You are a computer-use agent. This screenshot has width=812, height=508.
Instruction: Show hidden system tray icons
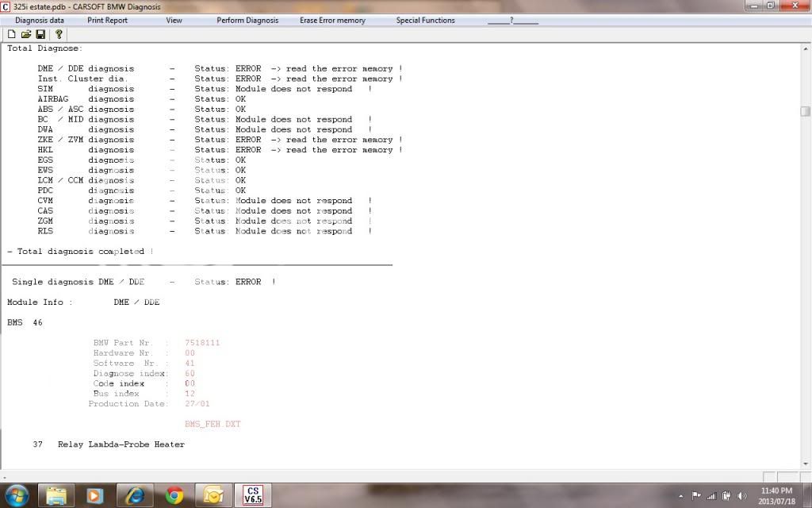[x=680, y=496]
